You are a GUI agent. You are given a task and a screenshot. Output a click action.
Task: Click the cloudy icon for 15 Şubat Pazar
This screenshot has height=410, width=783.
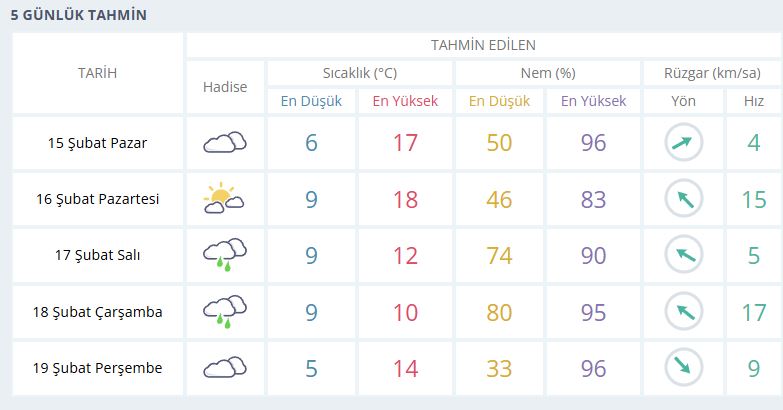pos(225,143)
